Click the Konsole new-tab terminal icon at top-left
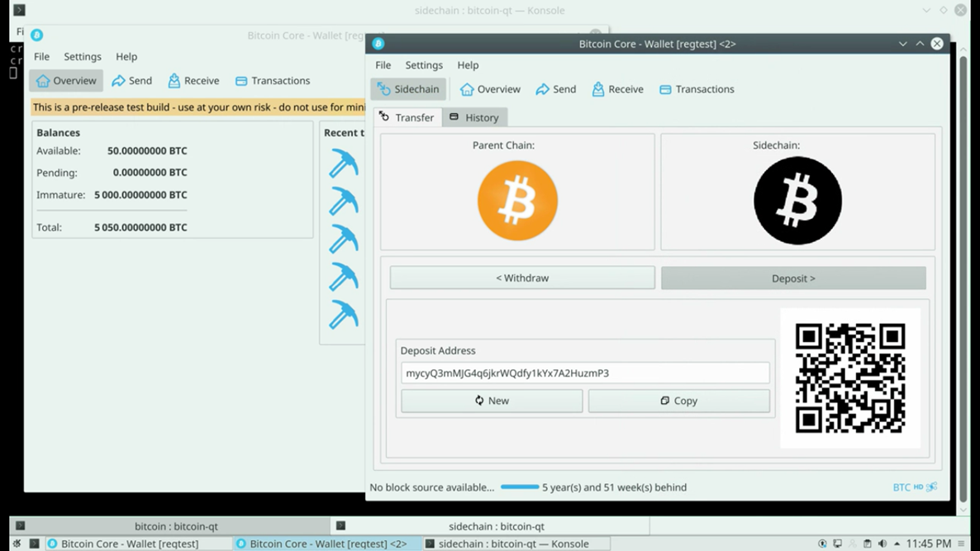The width and height of the screenshot is (980, 551). pos(19,10)
